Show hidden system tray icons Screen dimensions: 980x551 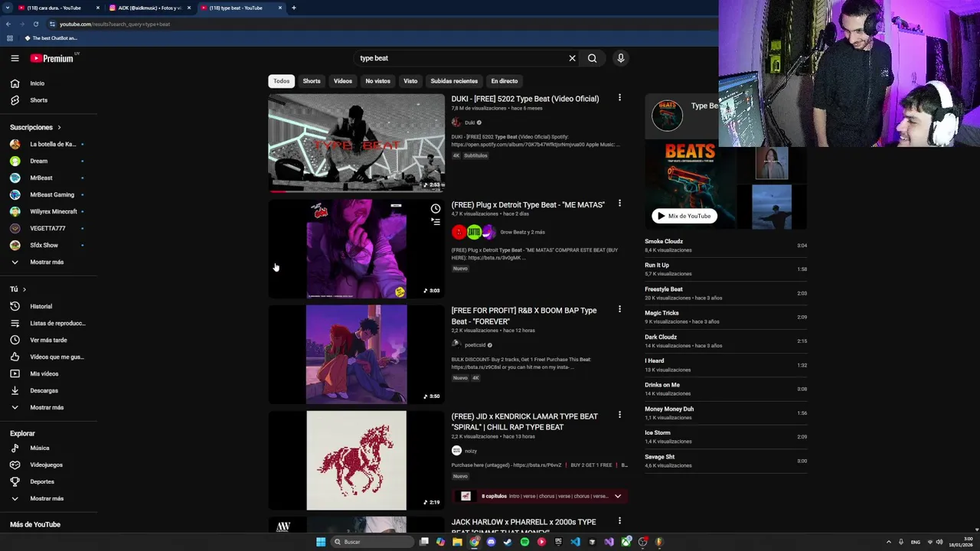tap(889, 542)
